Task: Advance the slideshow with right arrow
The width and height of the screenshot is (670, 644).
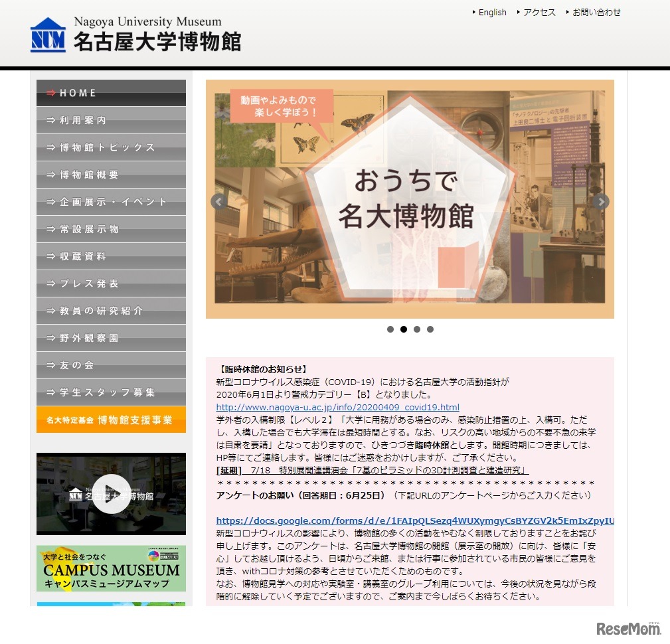Action: pos(600,201)
